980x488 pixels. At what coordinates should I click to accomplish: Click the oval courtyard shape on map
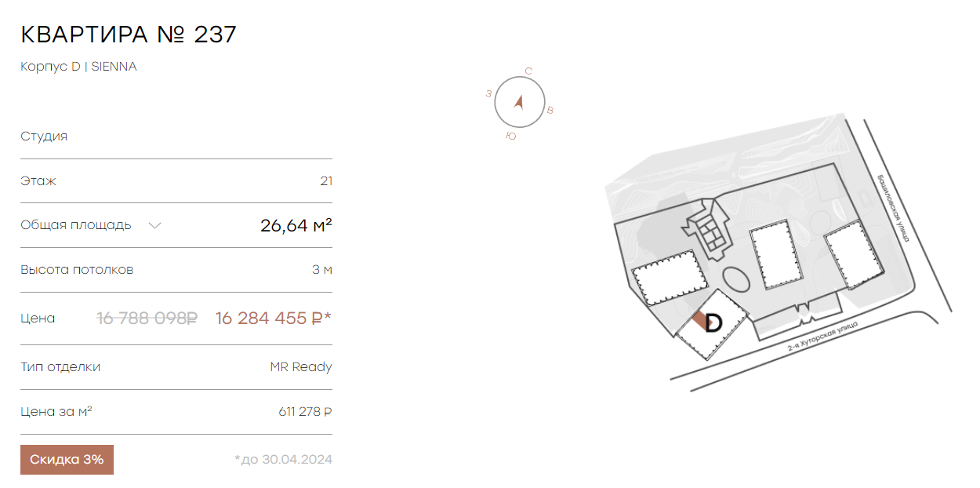click(x=735, y=279)
